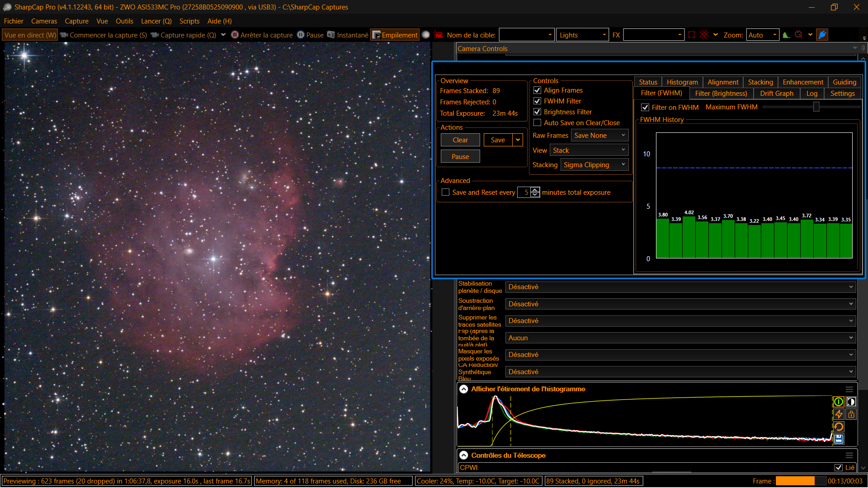The height and width of the screenshot is (488, 868).
Task: Toggle the green power stretch icon
Action: pos(839,402)
